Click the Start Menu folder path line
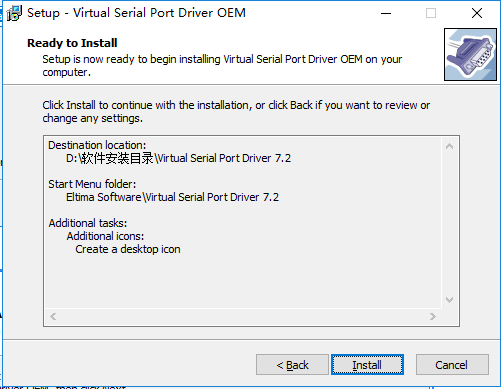The height and width of the screenshot is (389, 503). pos(172,197)
